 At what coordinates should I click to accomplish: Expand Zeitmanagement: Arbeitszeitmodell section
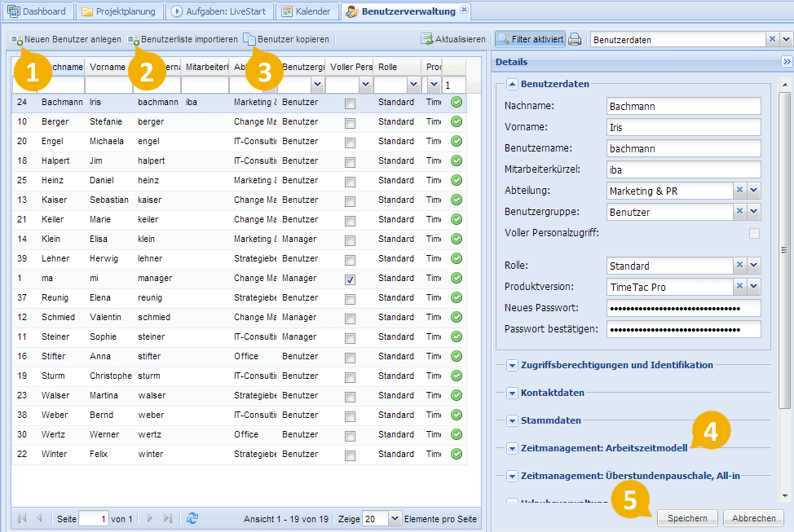point(512,448)
